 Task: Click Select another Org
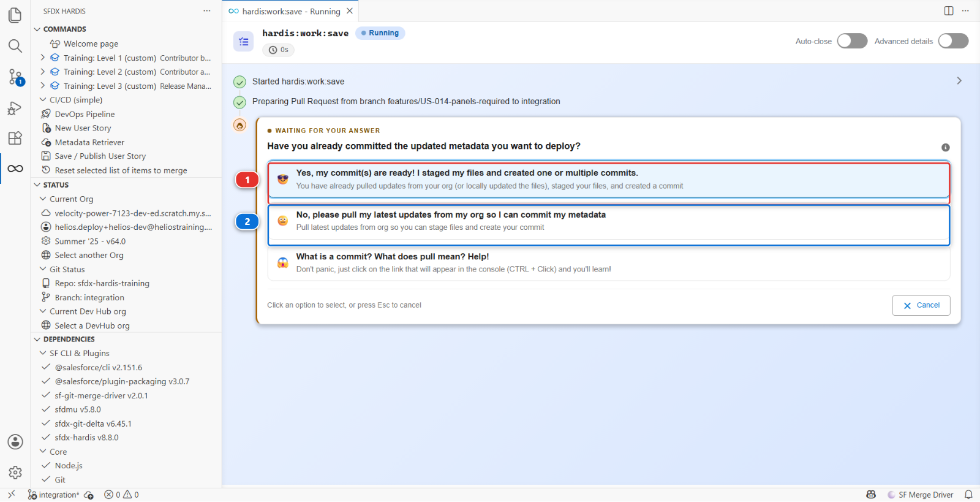[x=89, y=256]
